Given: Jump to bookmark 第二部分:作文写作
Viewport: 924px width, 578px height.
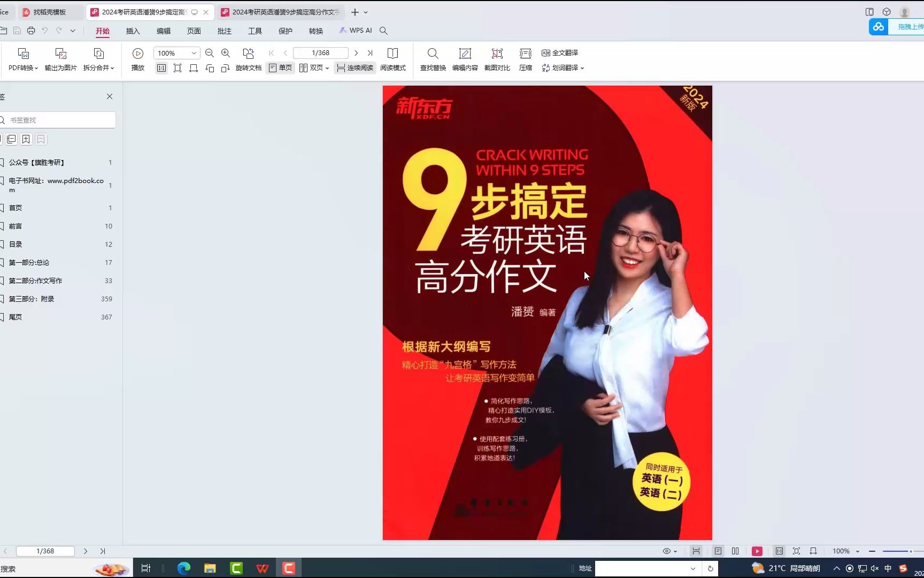Looking at the screenshot, I should click(36, 280).
